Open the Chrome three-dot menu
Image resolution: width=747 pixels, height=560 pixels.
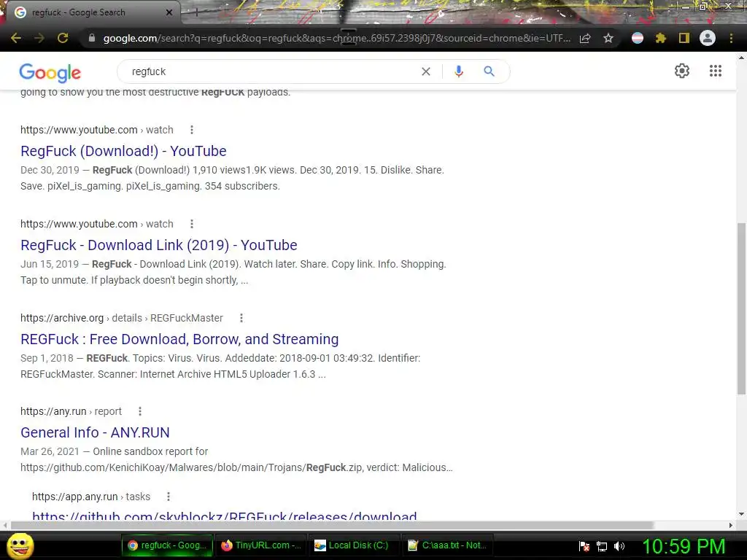[731, 38]
